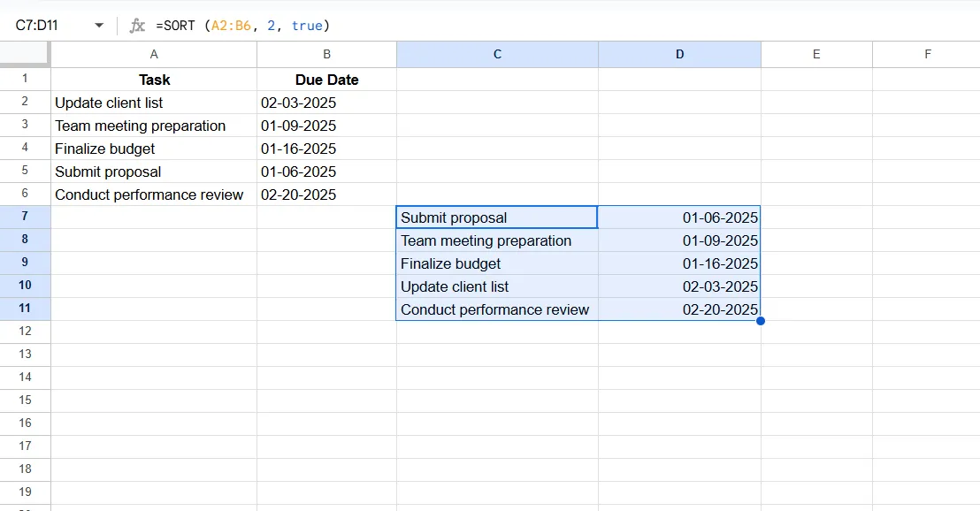Select 'Team meeting preparation' in column A

pos(154,126)
